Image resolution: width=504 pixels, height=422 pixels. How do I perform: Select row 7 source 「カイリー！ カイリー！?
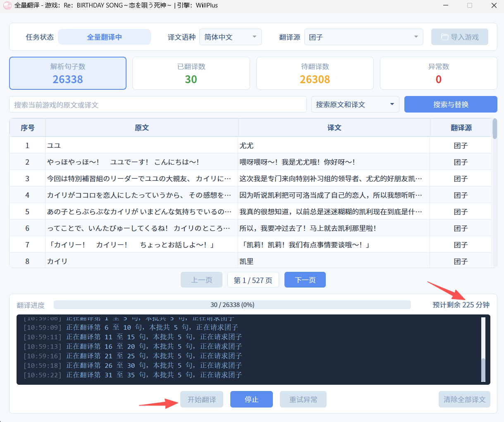click(x=142, y=245)
